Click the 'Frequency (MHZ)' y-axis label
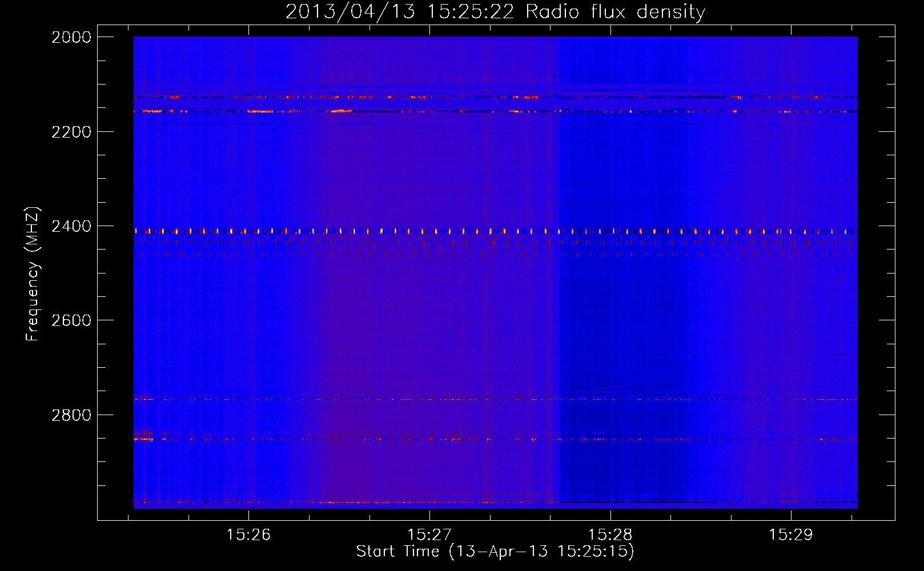This screenshot has width=924, height=571. [33, 274]
